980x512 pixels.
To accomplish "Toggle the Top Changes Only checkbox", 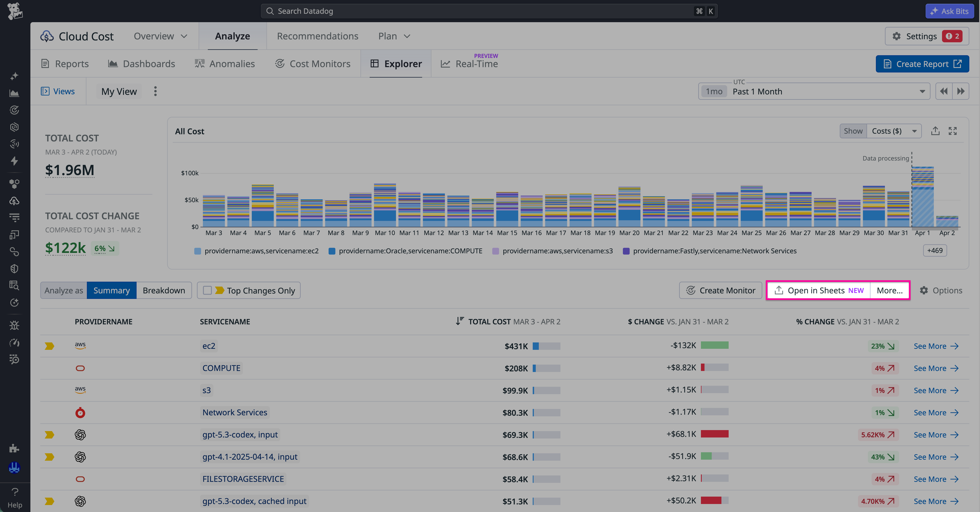I will [207, 290].
